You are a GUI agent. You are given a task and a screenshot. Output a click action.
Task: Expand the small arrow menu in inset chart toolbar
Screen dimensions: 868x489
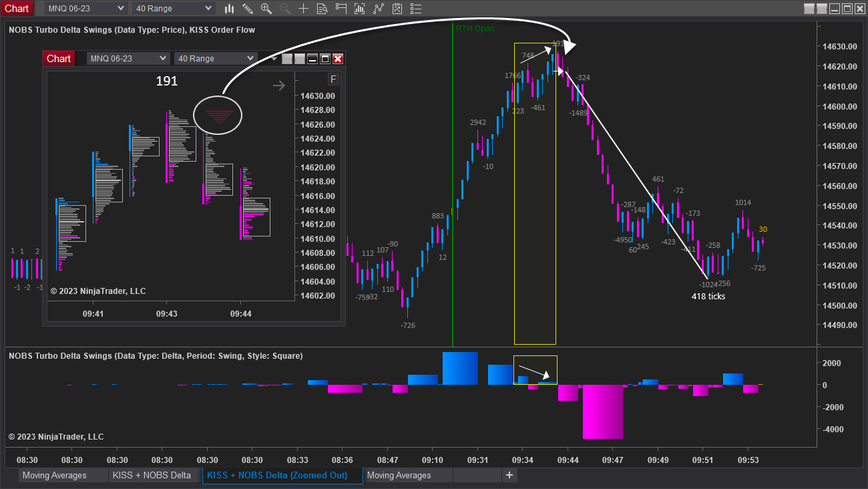273,59
